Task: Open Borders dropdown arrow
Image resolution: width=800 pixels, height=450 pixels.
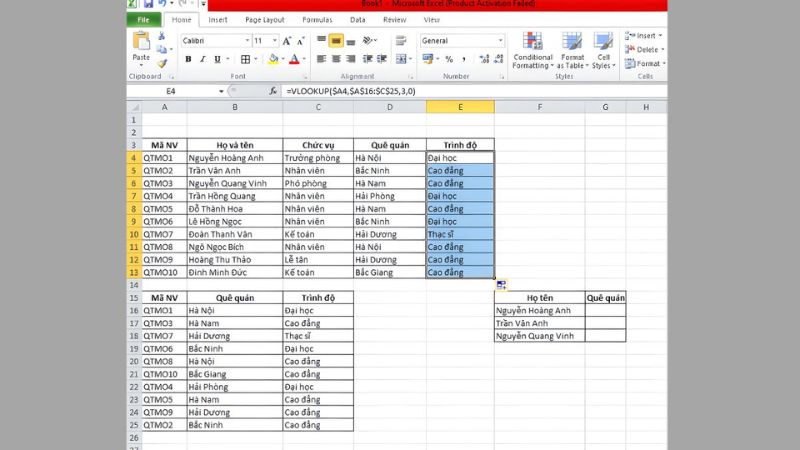Action: (255, 59)
